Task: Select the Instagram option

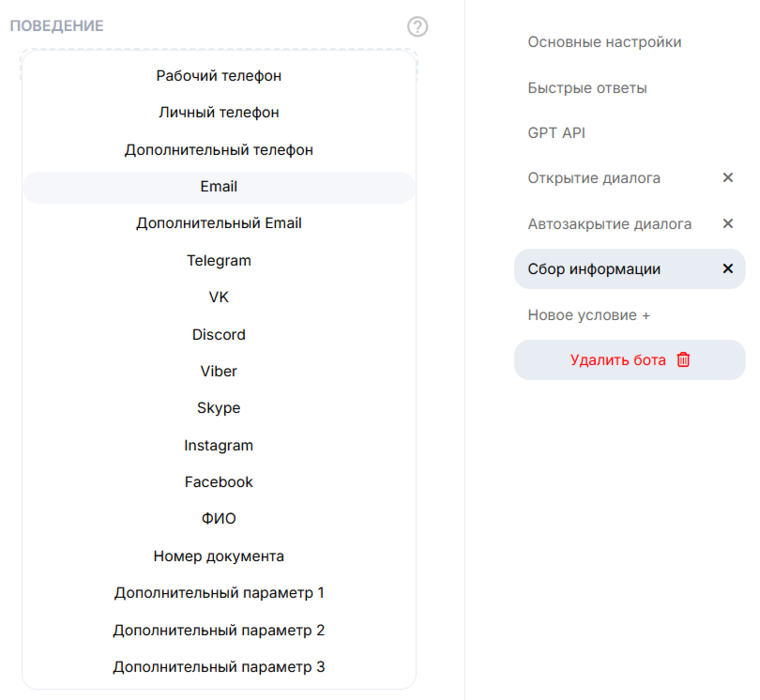Action: point(219,446)
